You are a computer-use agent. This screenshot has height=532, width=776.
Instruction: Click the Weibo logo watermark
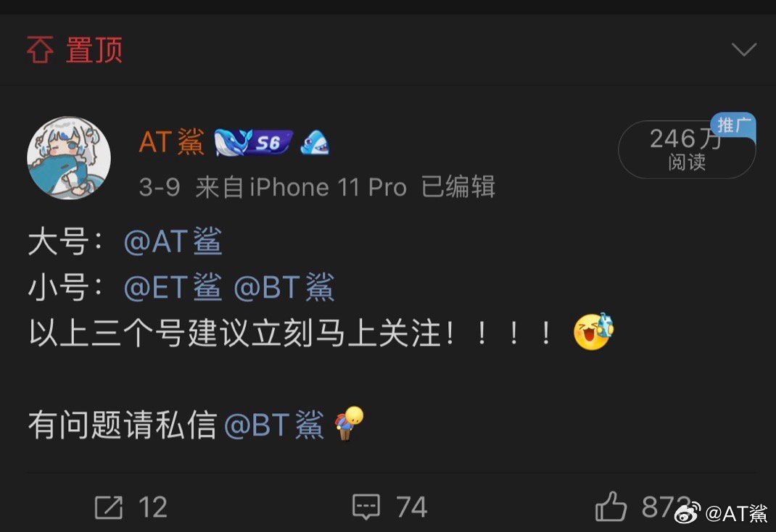pos(688,512)
